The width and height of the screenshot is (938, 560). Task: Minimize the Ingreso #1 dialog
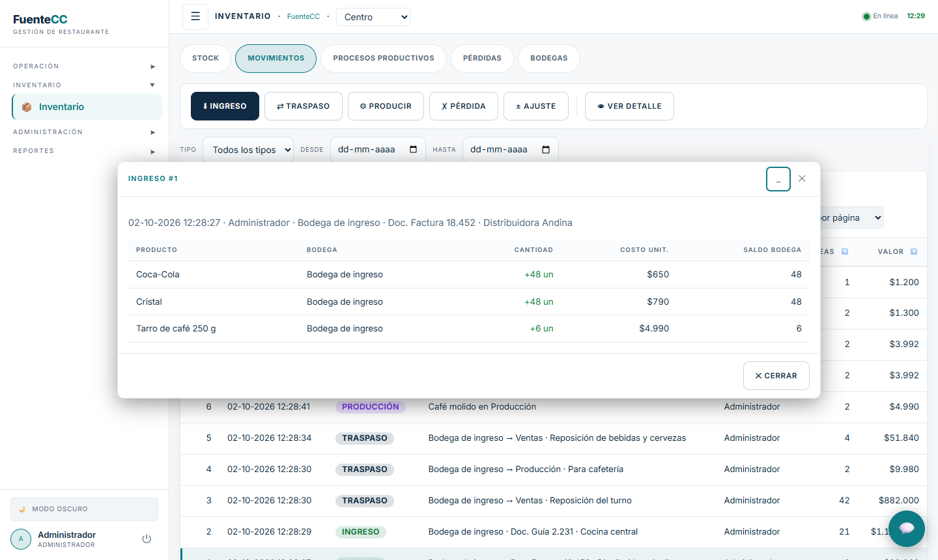pyautogui.click(x=778, y=179)
